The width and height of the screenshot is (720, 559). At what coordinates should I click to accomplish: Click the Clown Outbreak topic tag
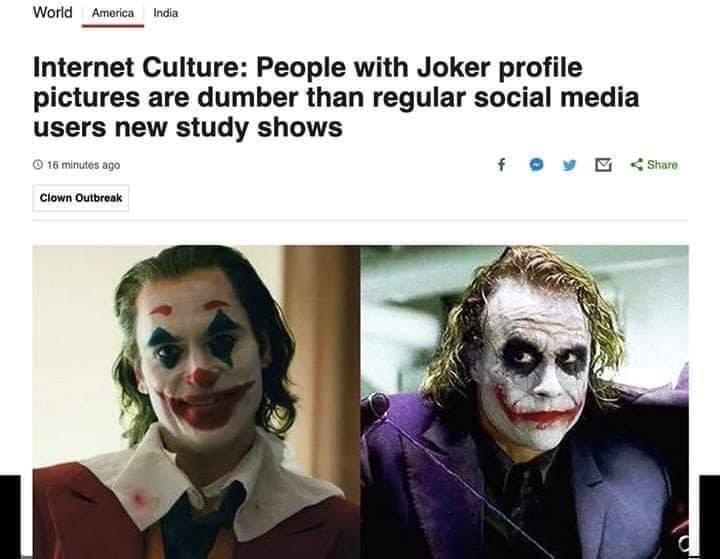tap(81, 198)
